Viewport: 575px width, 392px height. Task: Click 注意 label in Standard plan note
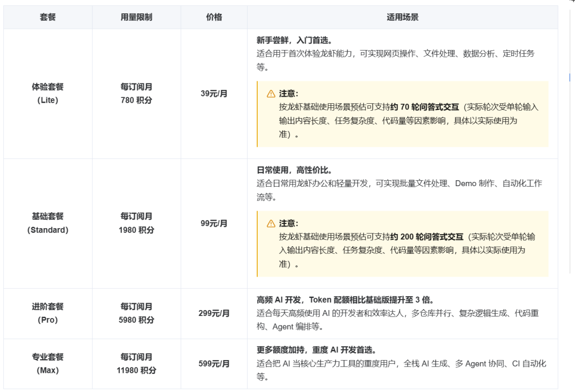289,223
